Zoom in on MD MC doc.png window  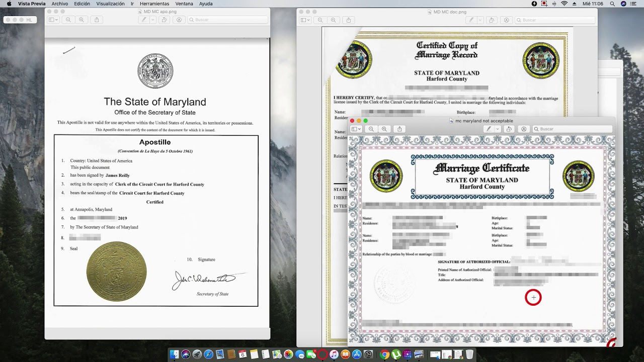(334, 20)
